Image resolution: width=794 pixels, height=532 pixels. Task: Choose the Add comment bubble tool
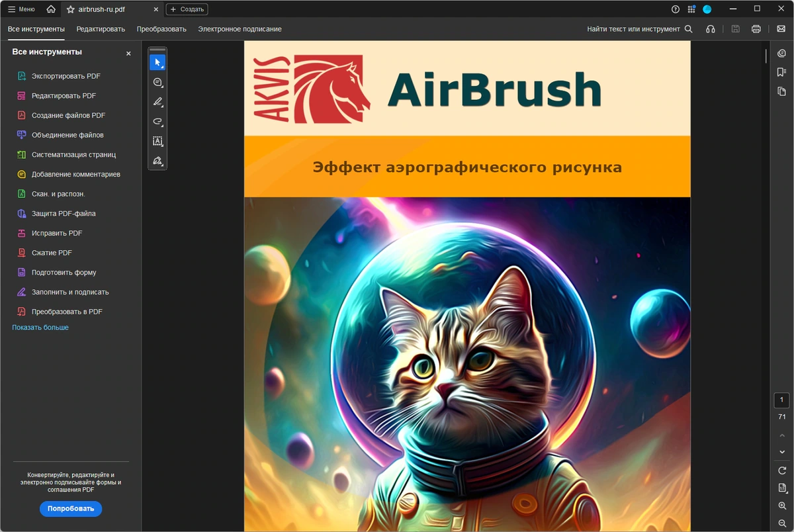pyautogui.click(x=157, y=83)
